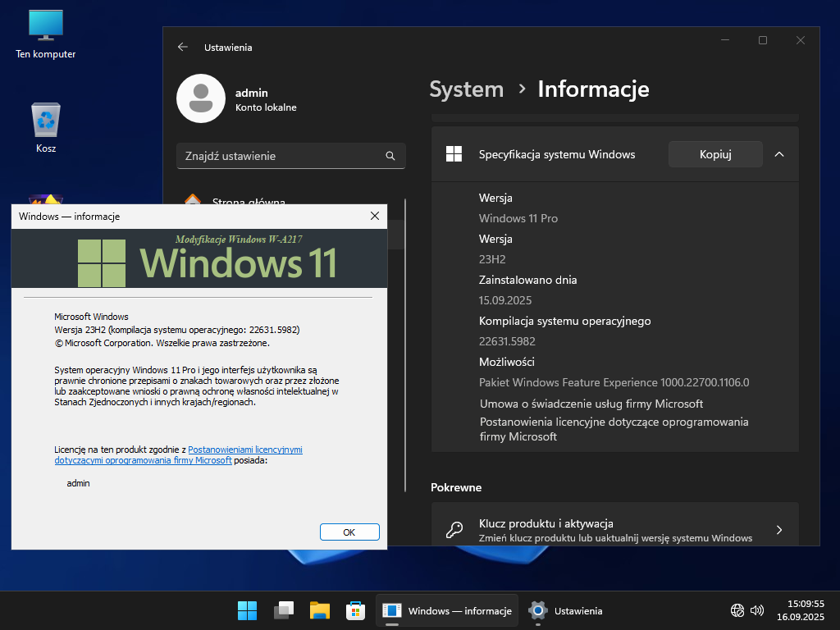Open Postanowieniami licencyjnymi link in dialog
Image resolution: width=840 pixels, height=630 pixels.
244,450
